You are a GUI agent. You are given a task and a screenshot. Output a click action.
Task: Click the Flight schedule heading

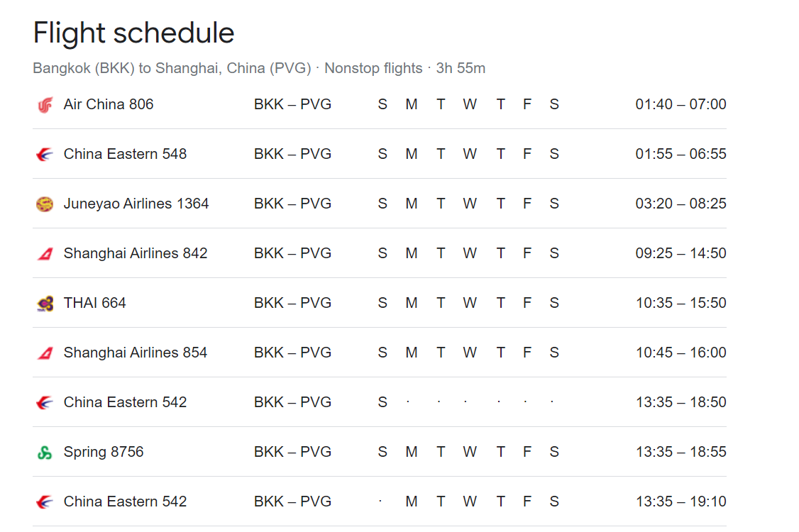tap(133, 33)
